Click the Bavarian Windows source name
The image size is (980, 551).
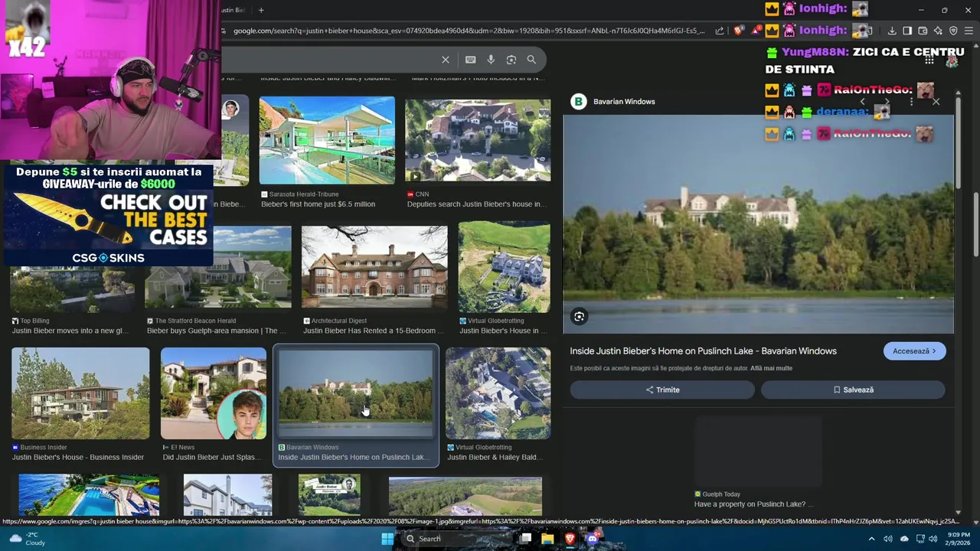coord(624,101)
